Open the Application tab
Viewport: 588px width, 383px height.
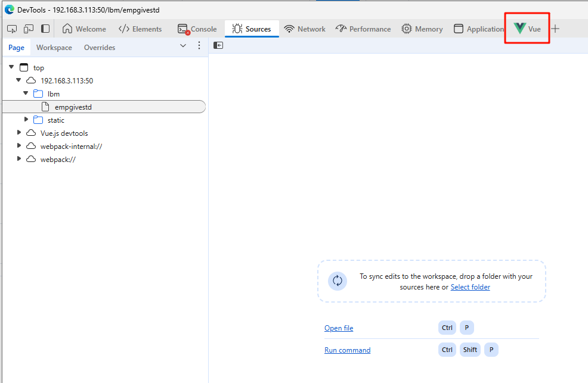click(x=479, y=29)
